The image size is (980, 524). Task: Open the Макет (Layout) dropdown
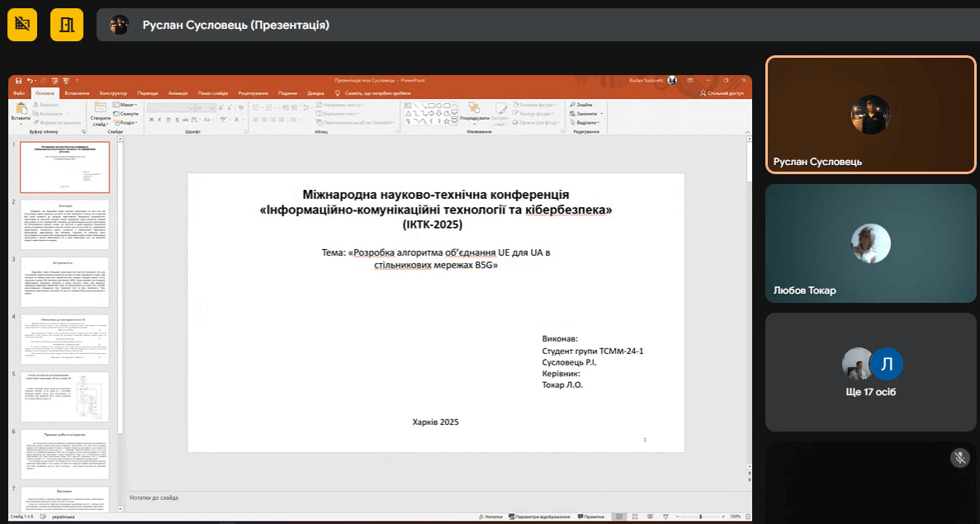pyautogui.click(x=127, y=105)
